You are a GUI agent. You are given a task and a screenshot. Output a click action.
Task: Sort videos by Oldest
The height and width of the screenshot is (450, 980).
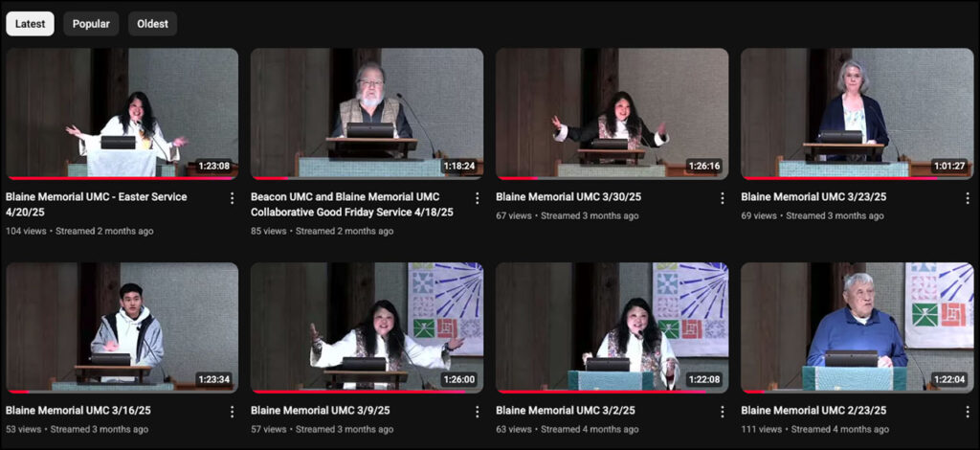152,24
